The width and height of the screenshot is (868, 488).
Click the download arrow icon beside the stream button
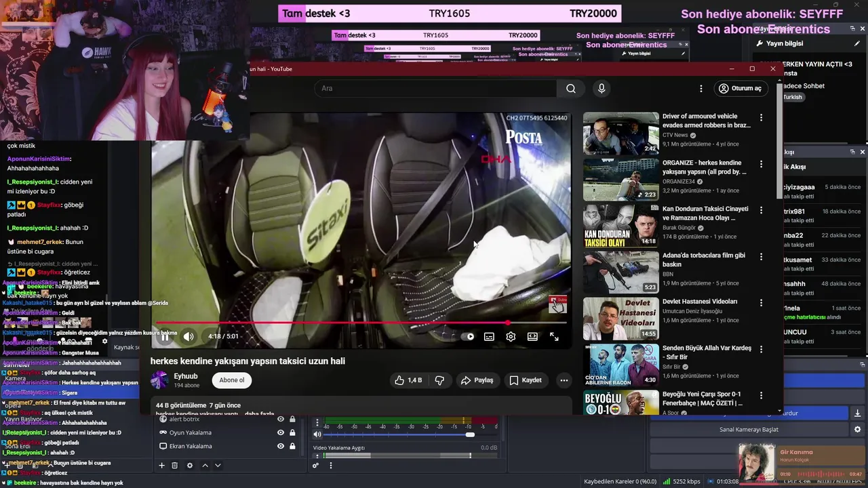(857, 413)
